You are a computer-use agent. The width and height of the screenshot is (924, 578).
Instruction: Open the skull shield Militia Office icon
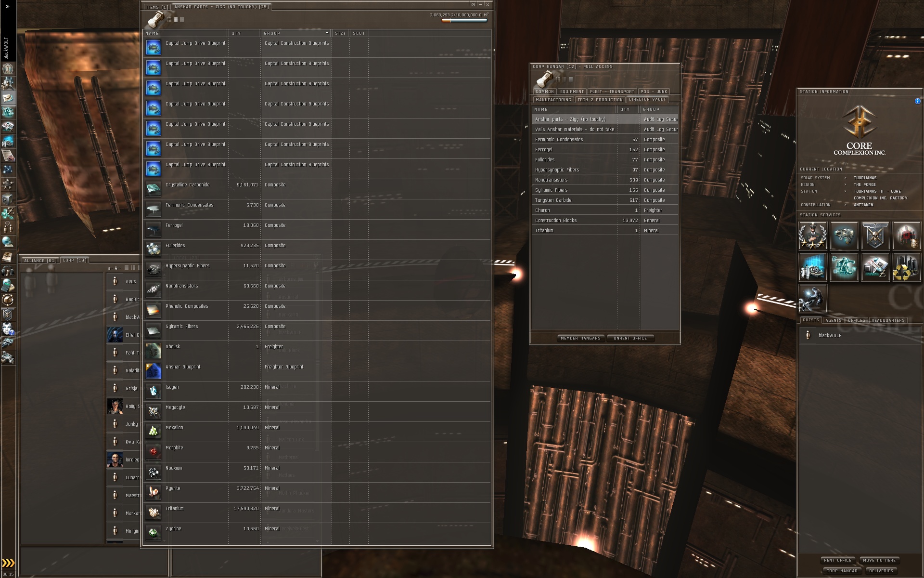875,236
